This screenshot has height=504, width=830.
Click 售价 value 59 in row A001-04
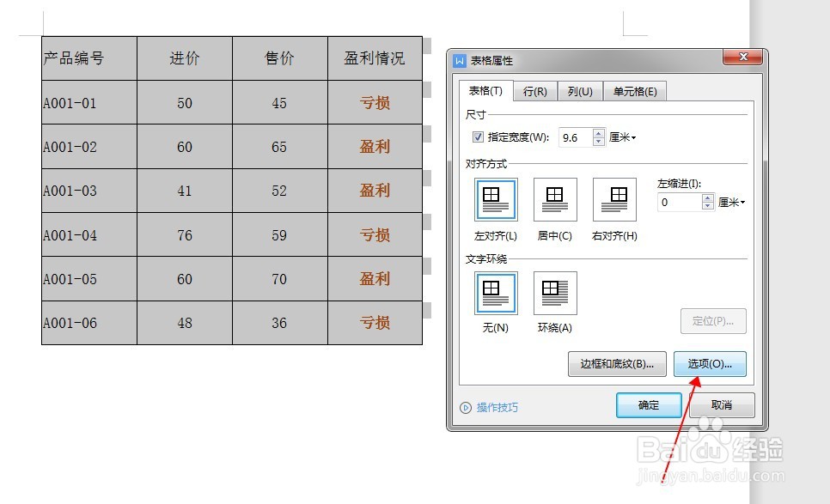coord(280,234)
